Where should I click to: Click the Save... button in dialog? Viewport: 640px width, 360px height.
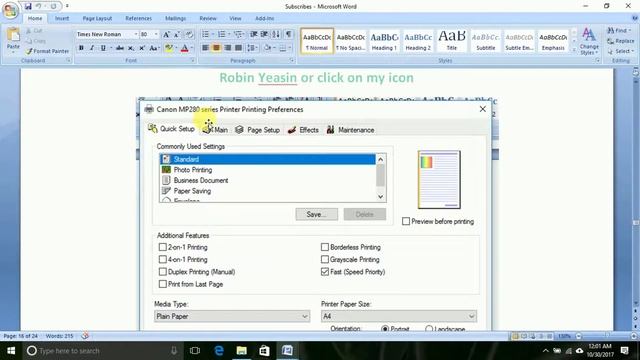pyautogui.click(x=316, y=214)
